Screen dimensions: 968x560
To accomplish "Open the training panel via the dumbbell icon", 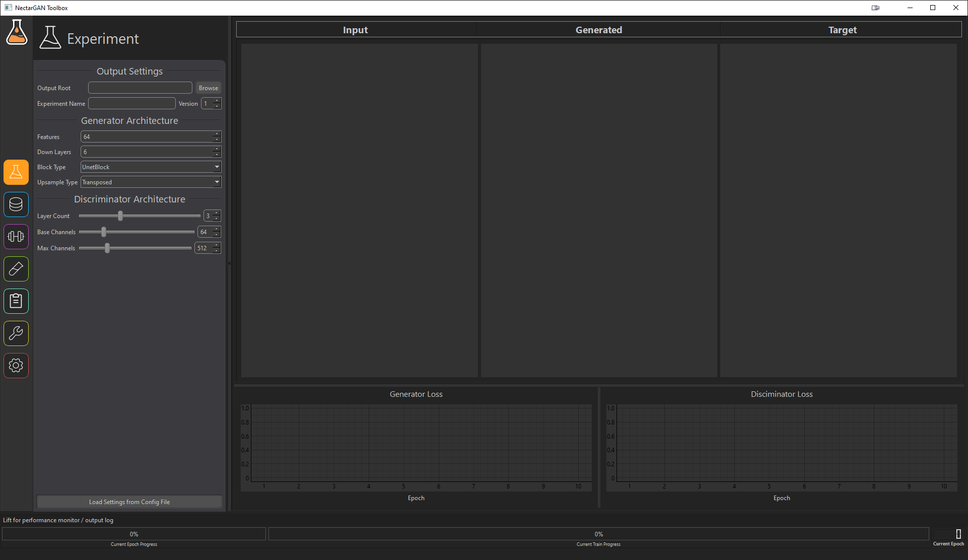I will (16, 236).
